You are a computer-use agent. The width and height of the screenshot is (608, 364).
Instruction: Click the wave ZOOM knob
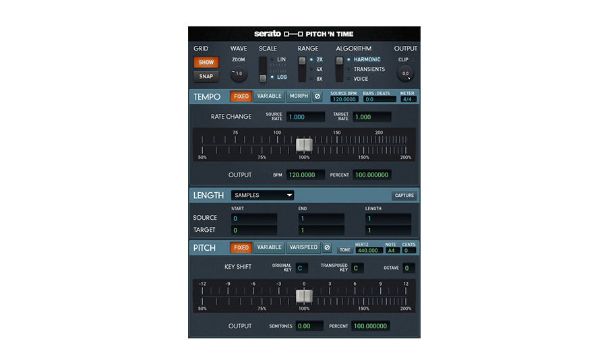(239, 73)
